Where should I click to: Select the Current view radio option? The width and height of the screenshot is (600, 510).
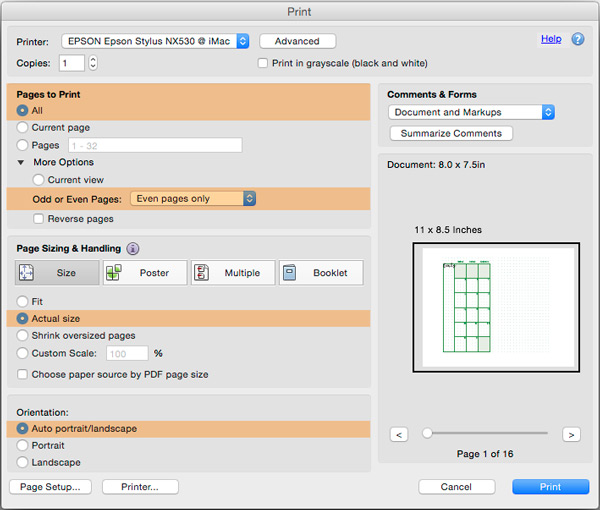click(x=38, y=180)
